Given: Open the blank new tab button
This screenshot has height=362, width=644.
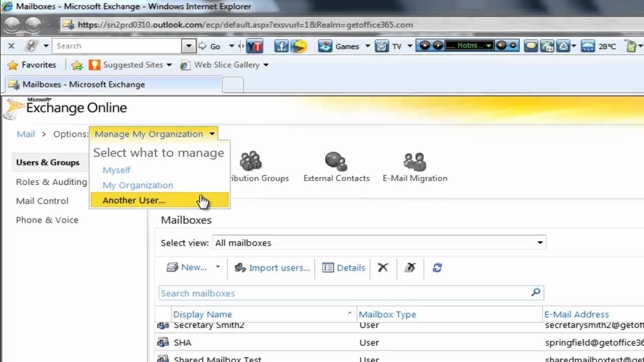Looking at the screenshot, I should coord(232,85).
